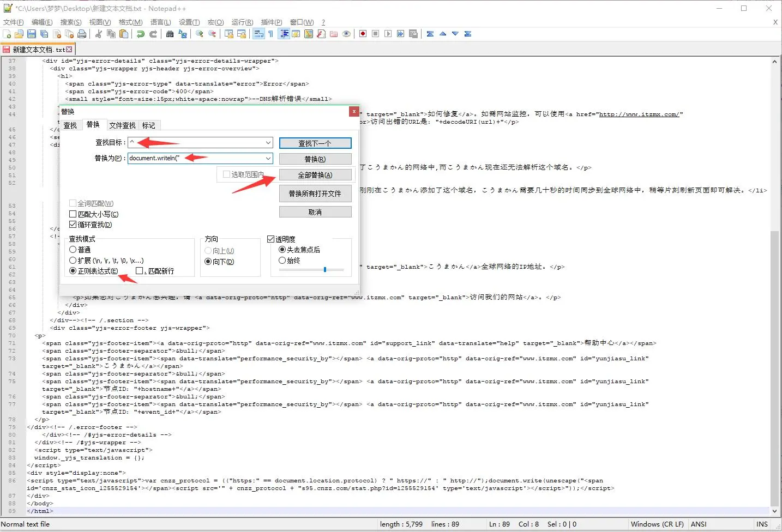Expand the 查找目标 dropdown arrow
Image resolution: width=782 pixels, height=532 pixels.
268,143
